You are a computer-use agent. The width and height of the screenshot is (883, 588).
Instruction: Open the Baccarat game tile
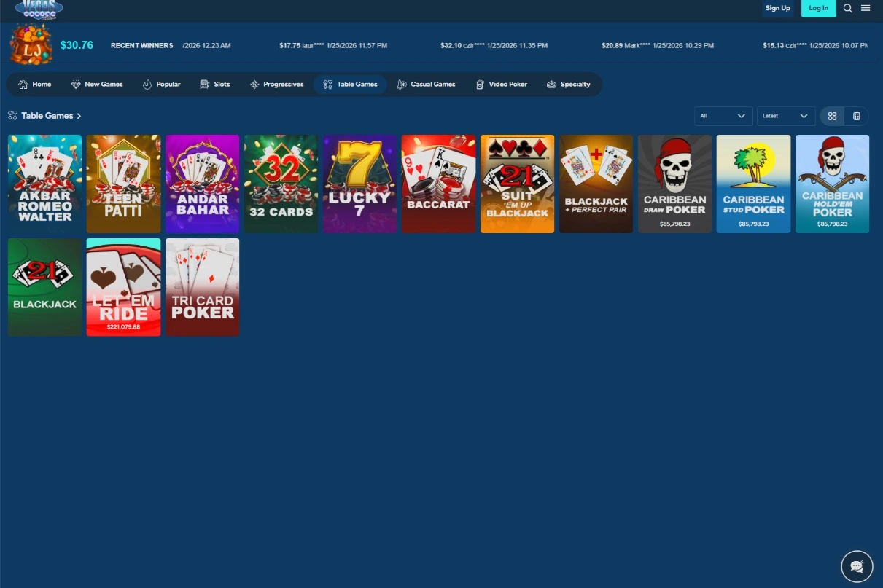[438, 184]
